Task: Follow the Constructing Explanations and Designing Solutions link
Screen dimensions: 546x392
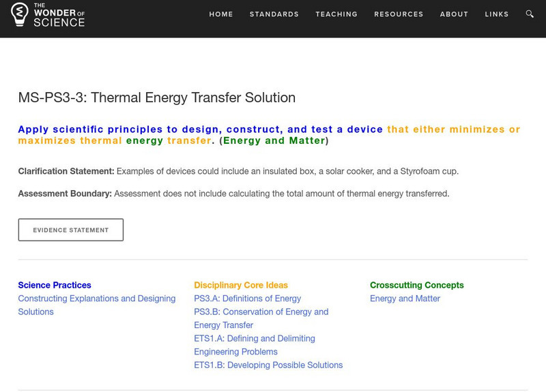Action: pos(96,299)
